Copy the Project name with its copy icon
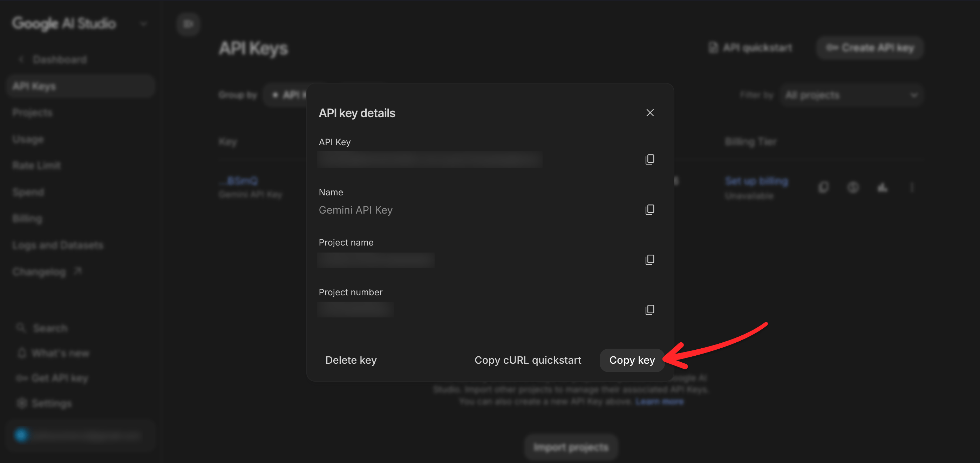 tap(650, 260)
